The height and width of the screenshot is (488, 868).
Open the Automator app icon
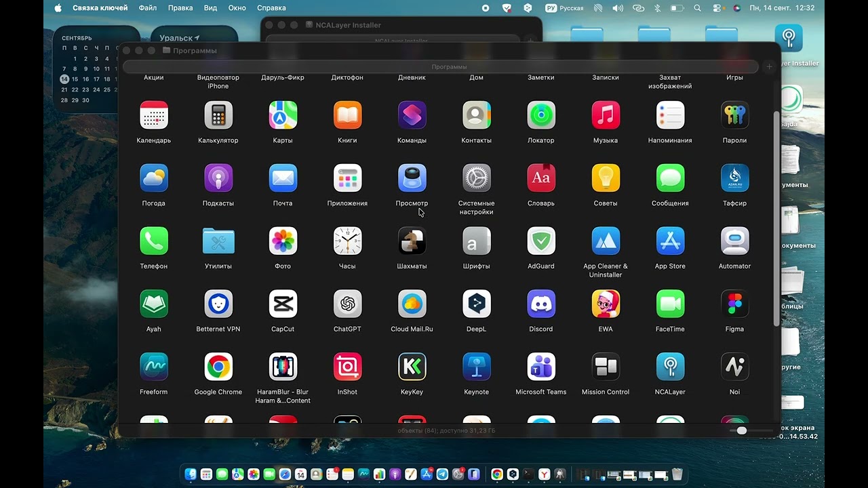pos(734,241)
